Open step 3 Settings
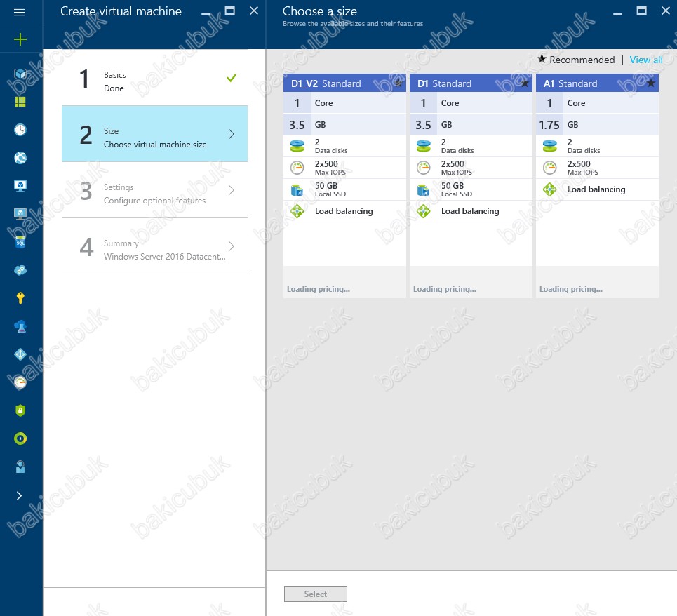 click(x=154, y=190)
